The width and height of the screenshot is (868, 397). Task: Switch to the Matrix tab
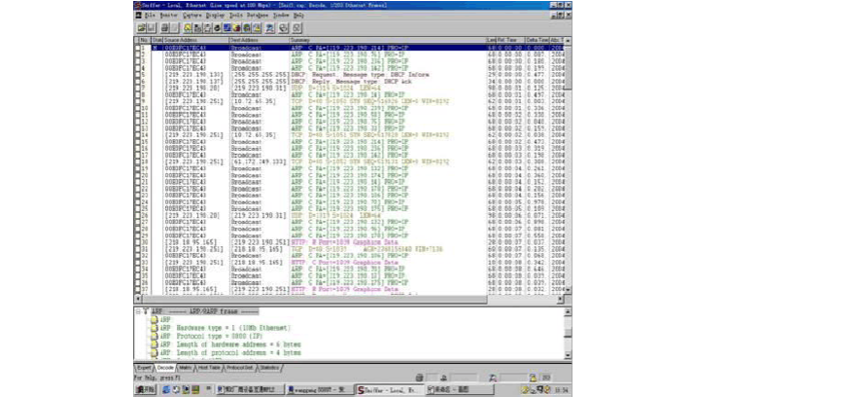pos(185,368)
